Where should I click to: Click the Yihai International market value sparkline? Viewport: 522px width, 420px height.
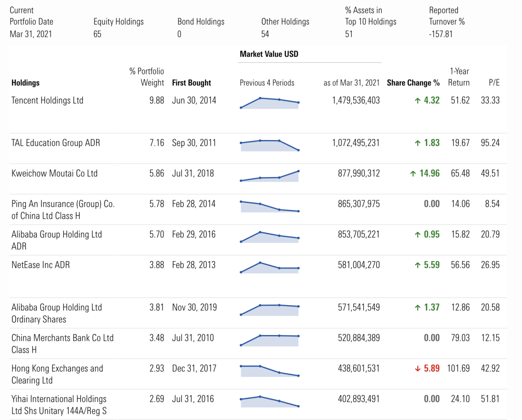[x=270, y=402]
